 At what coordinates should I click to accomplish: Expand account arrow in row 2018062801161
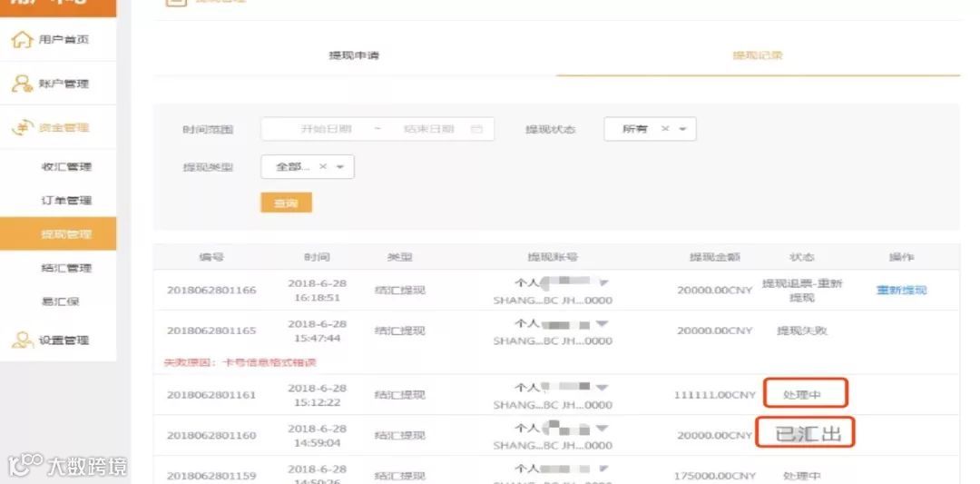pos(602,388)
